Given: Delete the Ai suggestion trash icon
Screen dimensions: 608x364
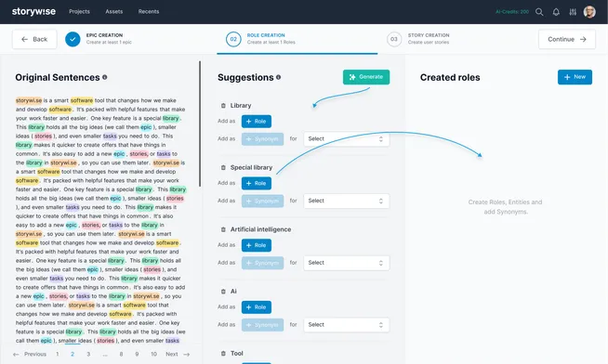Looking at the screenshot, I should (223, 292).
